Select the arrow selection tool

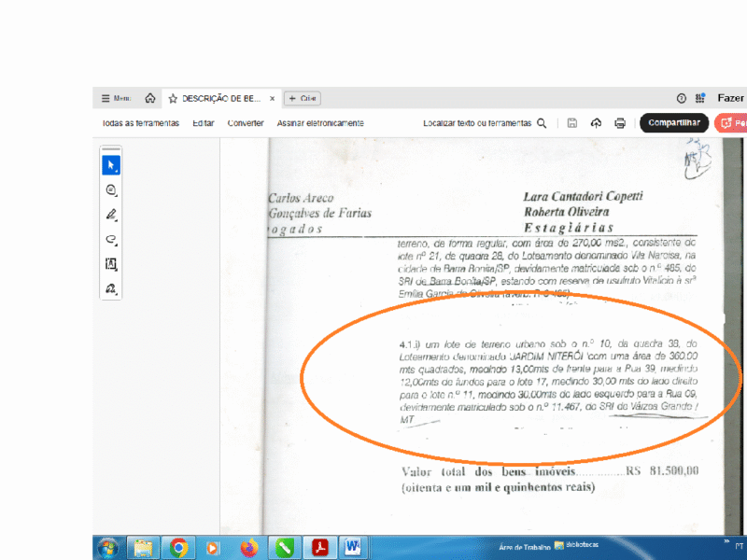(x=111, y=165)
